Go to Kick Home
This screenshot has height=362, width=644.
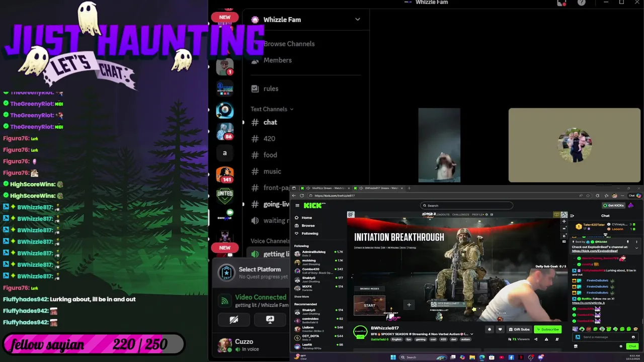306,218
